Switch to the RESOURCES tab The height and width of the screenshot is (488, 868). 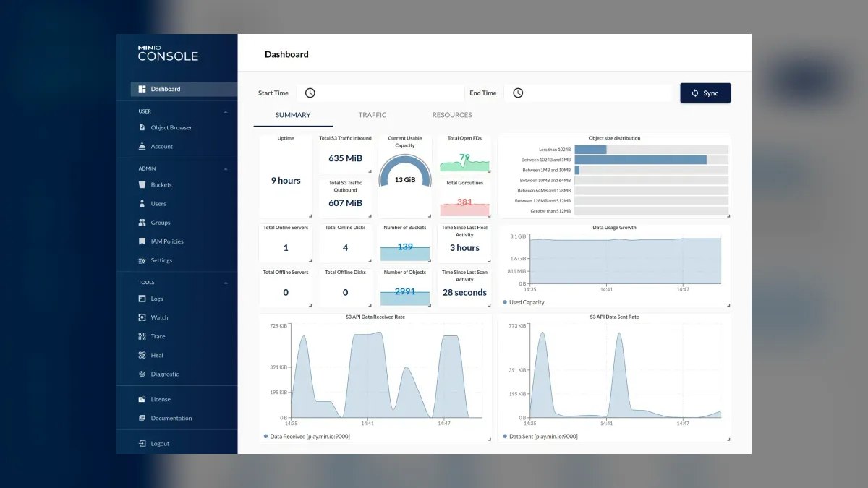(x=452, y=115)
